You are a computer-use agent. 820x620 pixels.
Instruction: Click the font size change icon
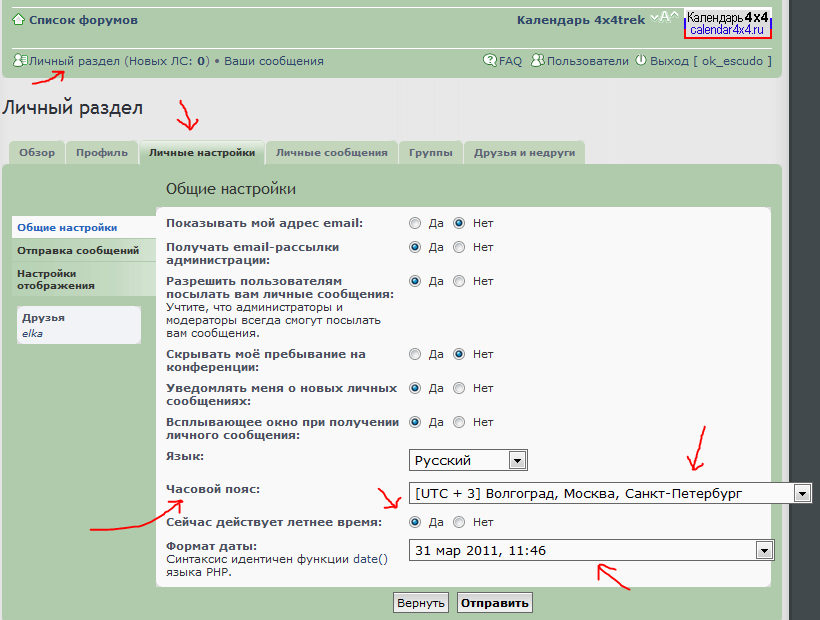click(664, 17)
